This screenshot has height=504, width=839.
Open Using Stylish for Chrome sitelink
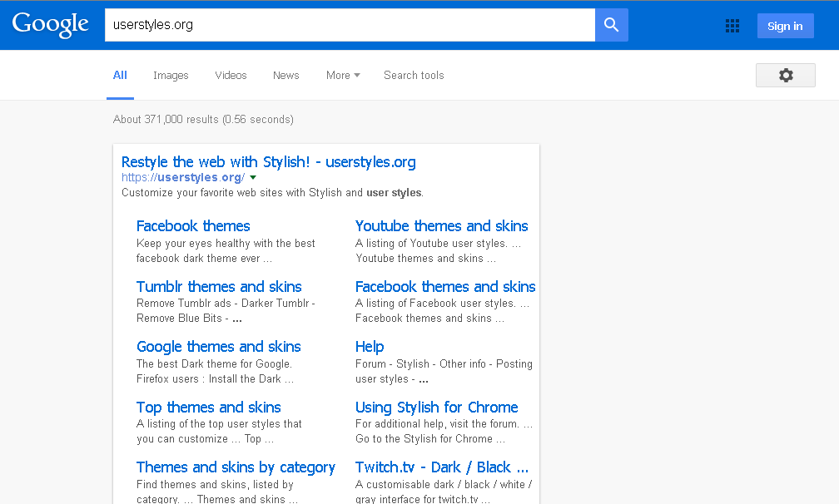[x=437, y=408]
